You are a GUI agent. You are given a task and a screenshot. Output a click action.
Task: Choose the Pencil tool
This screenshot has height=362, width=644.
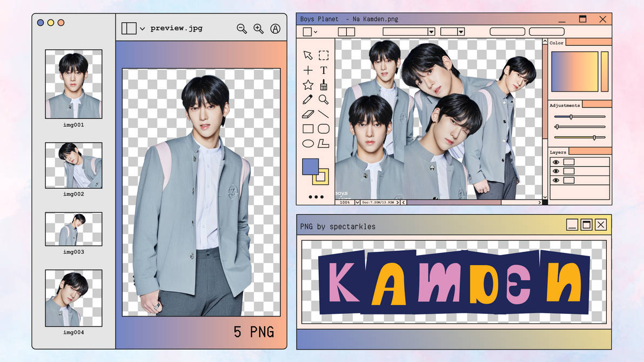(308, 99)
